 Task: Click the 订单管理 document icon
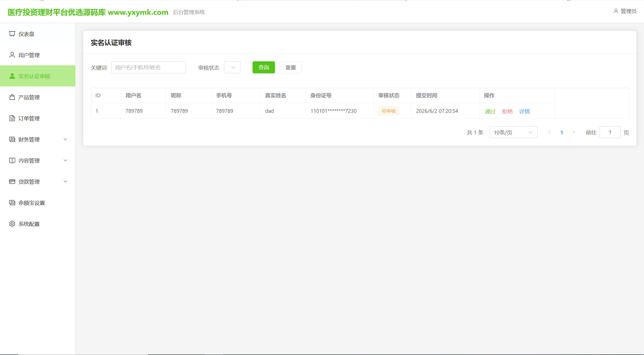coord(12,118)
